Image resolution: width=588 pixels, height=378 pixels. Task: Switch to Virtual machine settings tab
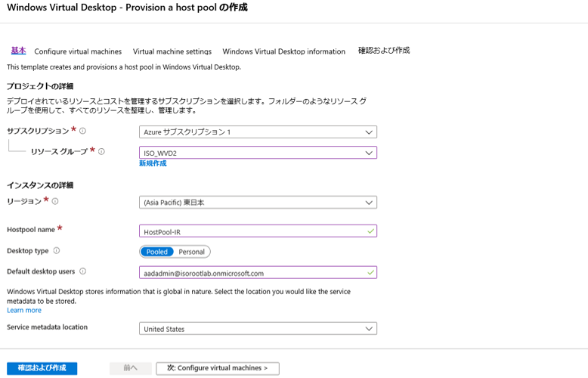click(x=172, y=51)
